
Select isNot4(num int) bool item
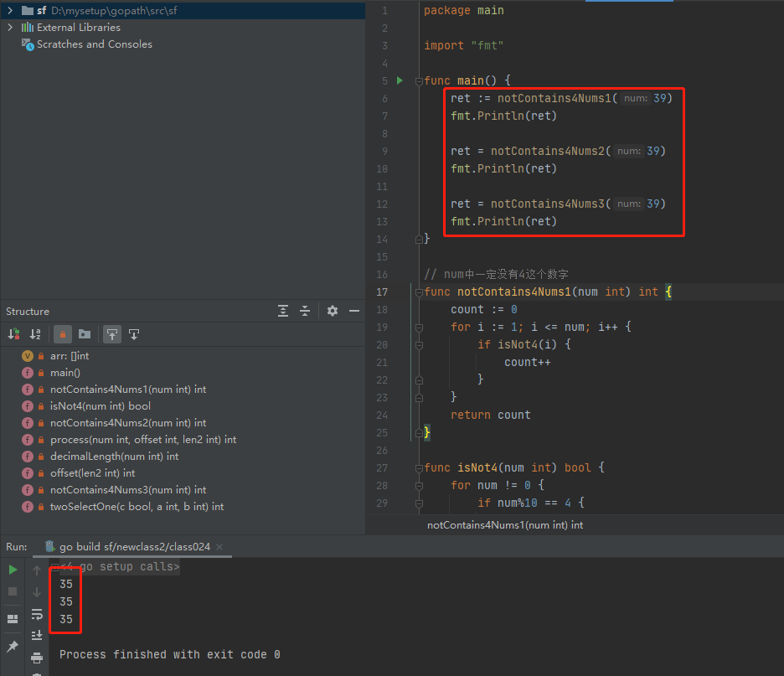coord(101,406)
